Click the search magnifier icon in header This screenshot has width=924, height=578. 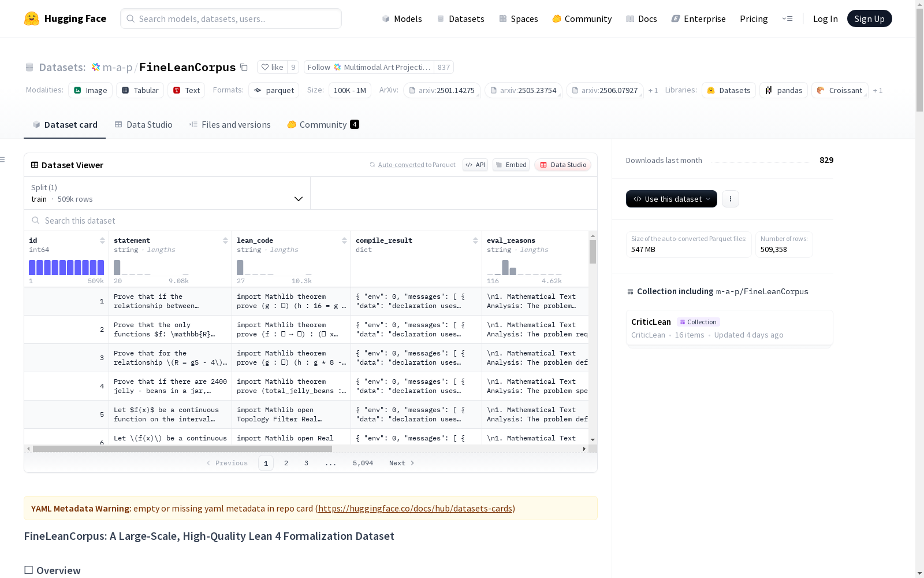pos(131,18)
